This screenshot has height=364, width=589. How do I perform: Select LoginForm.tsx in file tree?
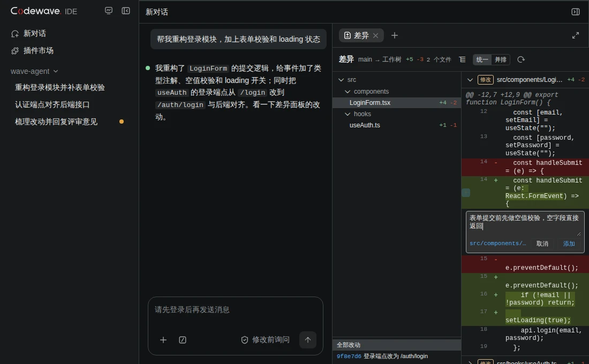397,103
